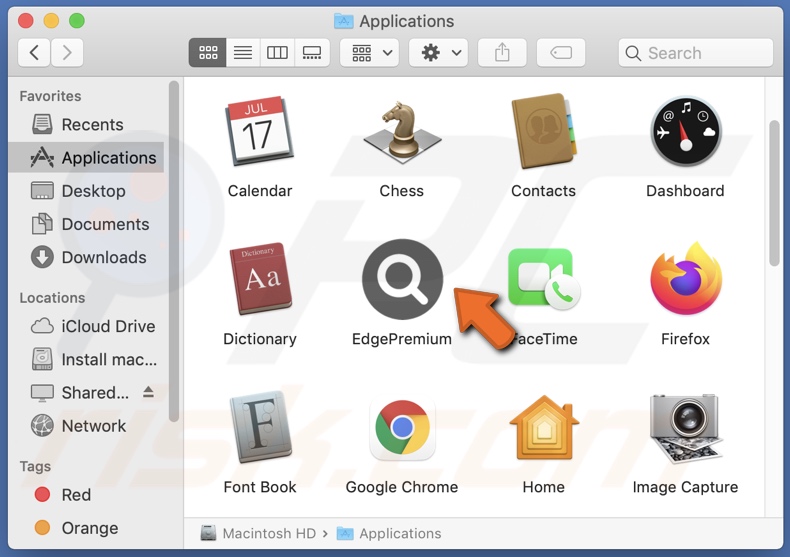Select the Chess app icon

(402, 132)
